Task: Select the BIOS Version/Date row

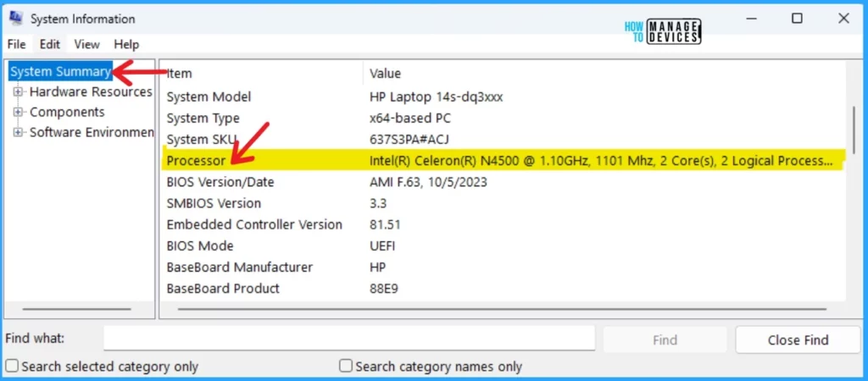Action: (x=503, y=182)
